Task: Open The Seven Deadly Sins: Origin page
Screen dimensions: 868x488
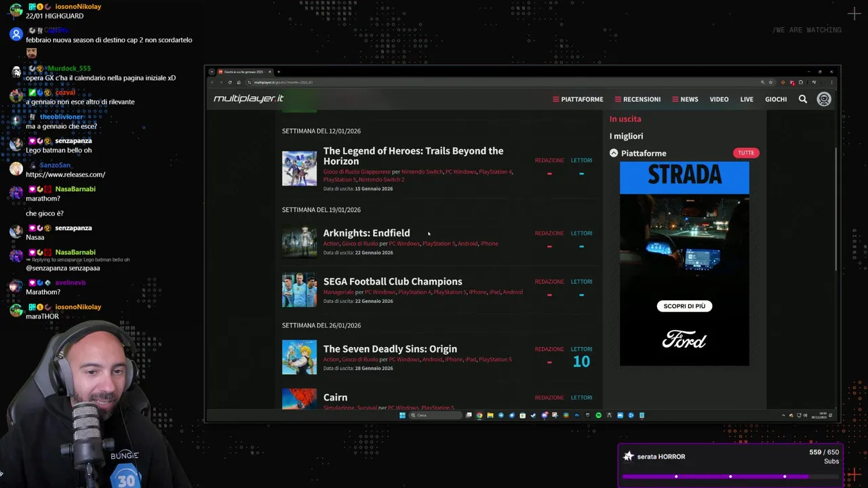Action: pos(390,349)
